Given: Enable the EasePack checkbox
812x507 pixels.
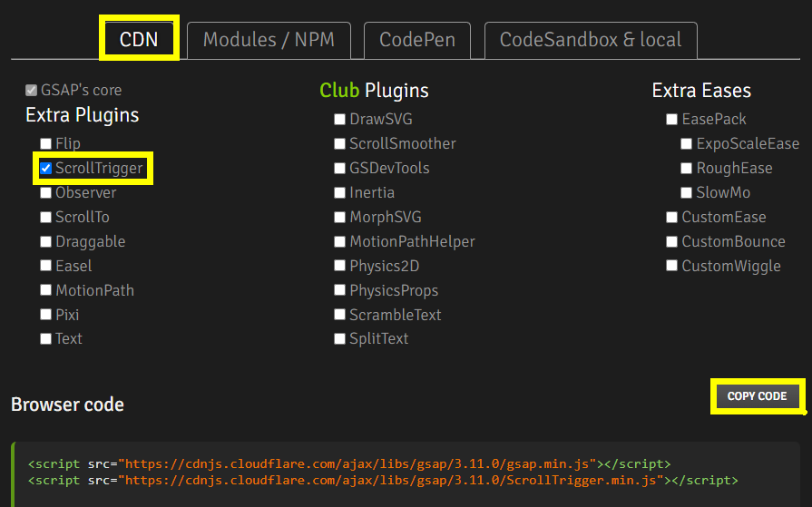Looking at the screenshot, I should pyautogui.click(x=671, y=119).
